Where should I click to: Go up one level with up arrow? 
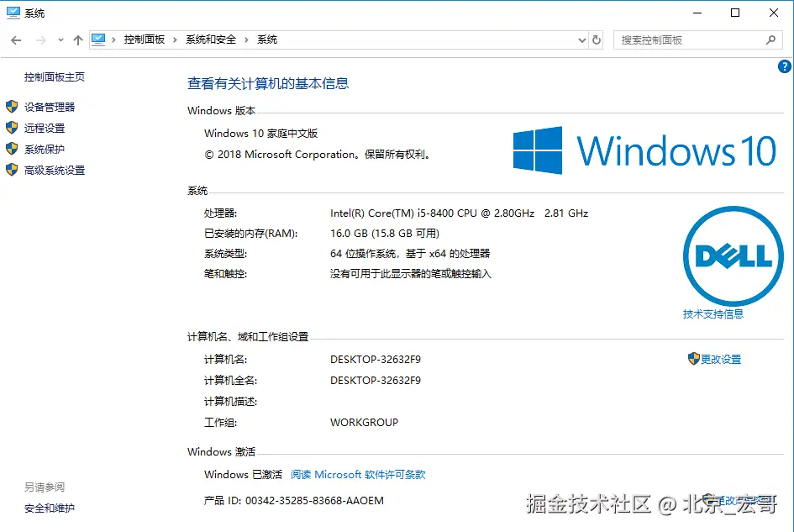pos(78,40)
